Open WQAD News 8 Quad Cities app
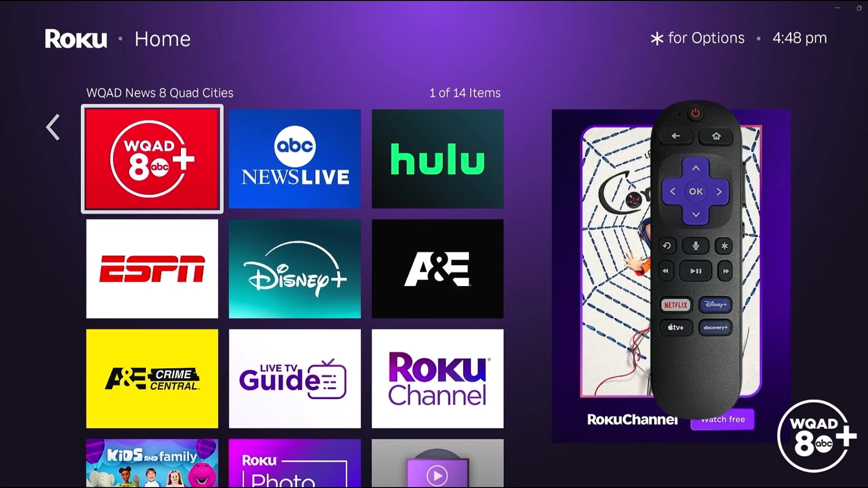Screen dimensions: 868x488 (152, 159)
